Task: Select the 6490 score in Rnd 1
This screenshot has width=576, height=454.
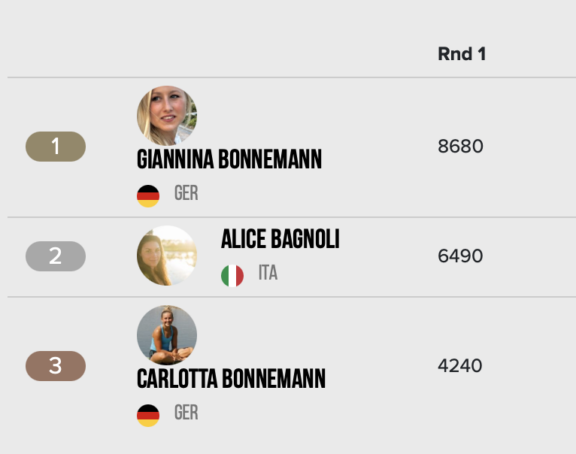Action: coord(460,256)
